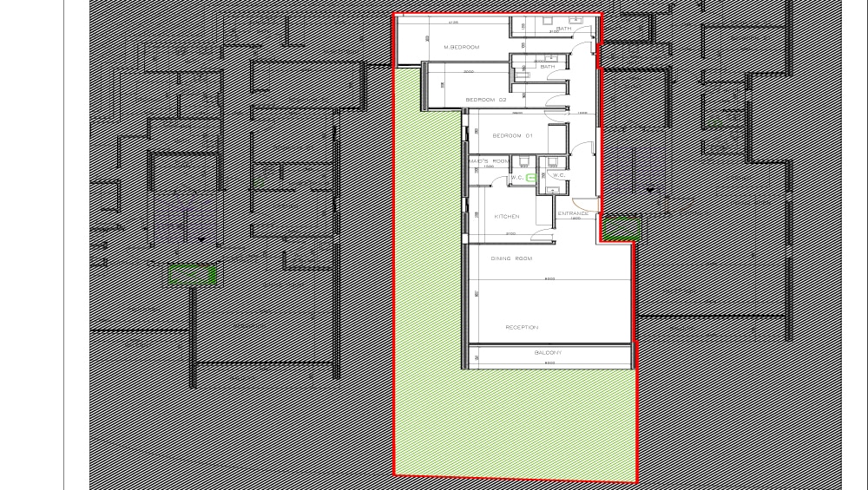Click the W.C. label near the entrance corridor

click(x=558, y=175)
